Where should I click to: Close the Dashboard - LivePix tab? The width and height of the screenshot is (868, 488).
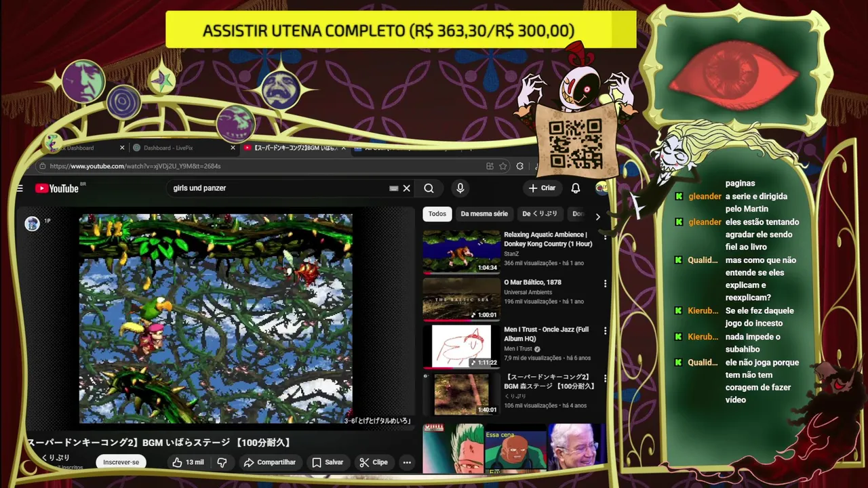(x=233, y=148)
